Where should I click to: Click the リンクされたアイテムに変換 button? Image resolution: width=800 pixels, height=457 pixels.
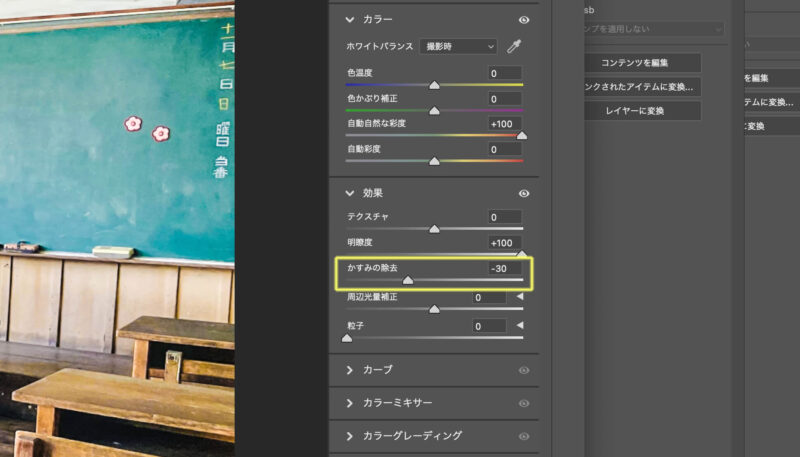click(642, 87)
